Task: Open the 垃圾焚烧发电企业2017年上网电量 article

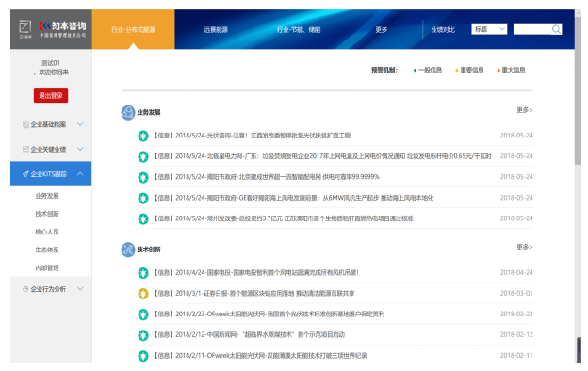Action: (322, 156)
